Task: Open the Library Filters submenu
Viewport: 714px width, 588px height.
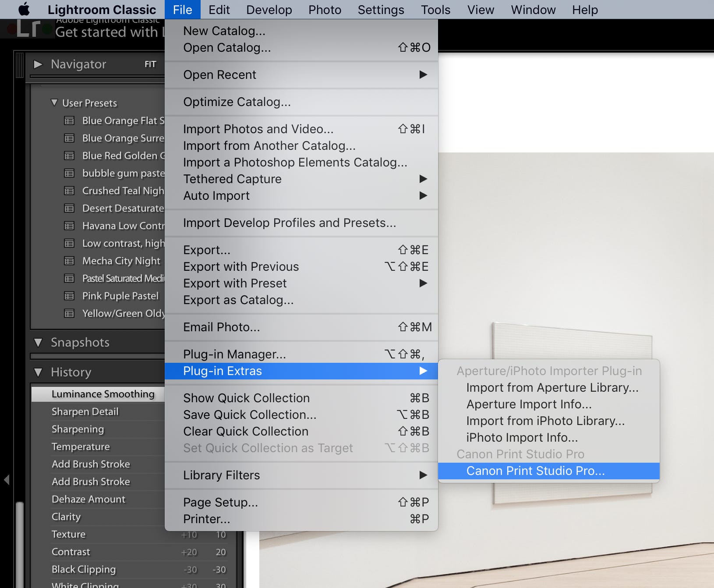Action: 301,475
